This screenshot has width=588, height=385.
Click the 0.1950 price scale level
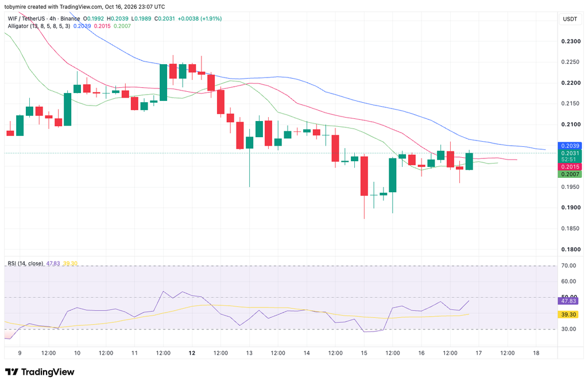[571, 186]
